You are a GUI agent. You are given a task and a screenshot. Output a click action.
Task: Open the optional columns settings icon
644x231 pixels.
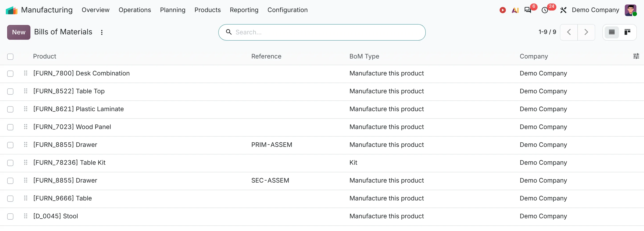click(x=636, y=56)
